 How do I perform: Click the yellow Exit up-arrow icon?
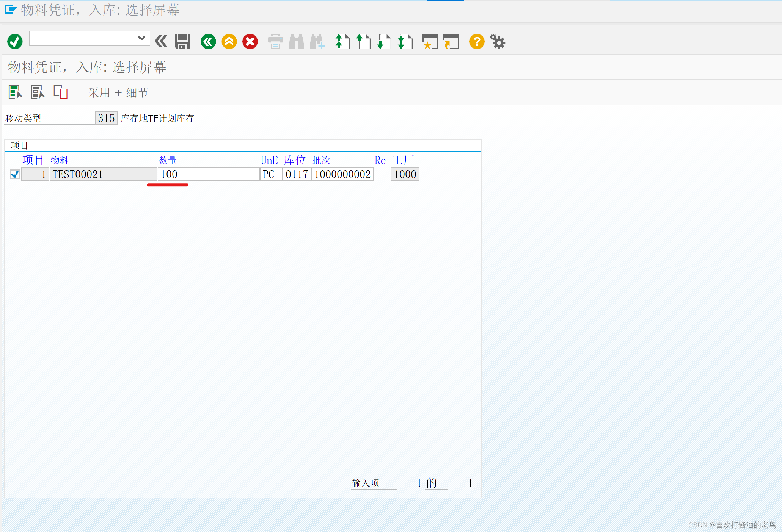pyautogui.click(x=229, y=41)
